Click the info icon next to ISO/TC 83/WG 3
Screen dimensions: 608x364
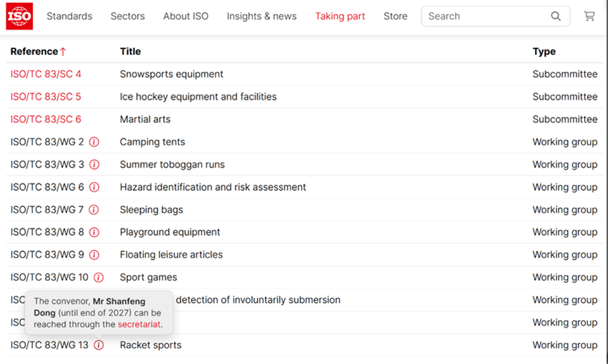tap(94, 164)
